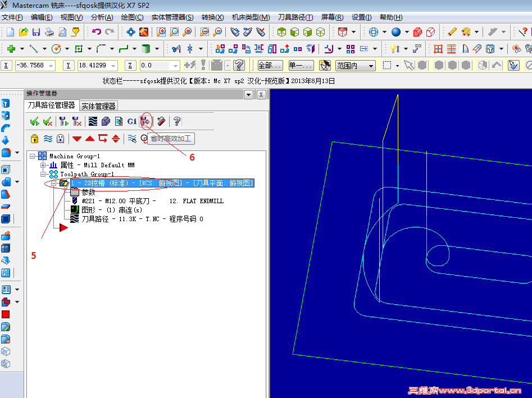This screenshot has width=532, height=398.
Task: Open the 刀具路径(T) menu
Action: [295, 17]
